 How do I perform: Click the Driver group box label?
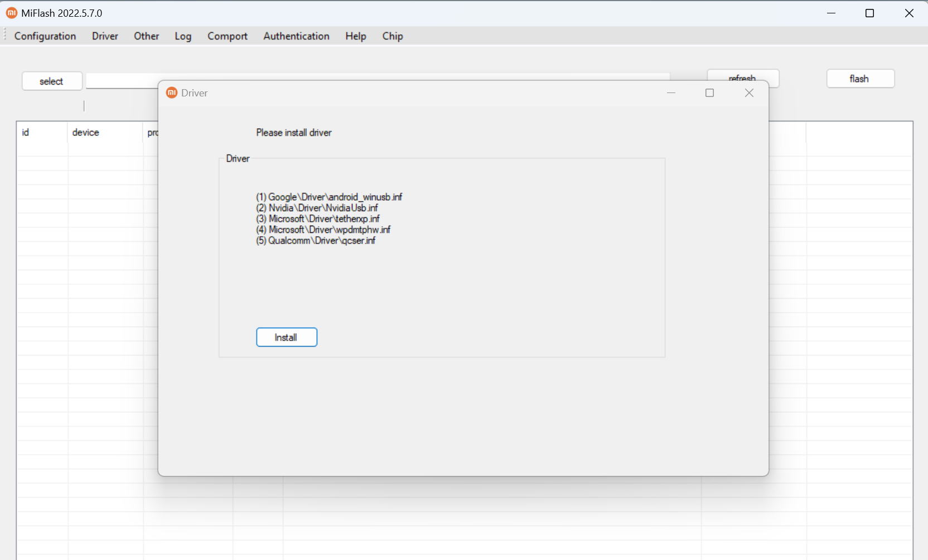click(238, 159)
